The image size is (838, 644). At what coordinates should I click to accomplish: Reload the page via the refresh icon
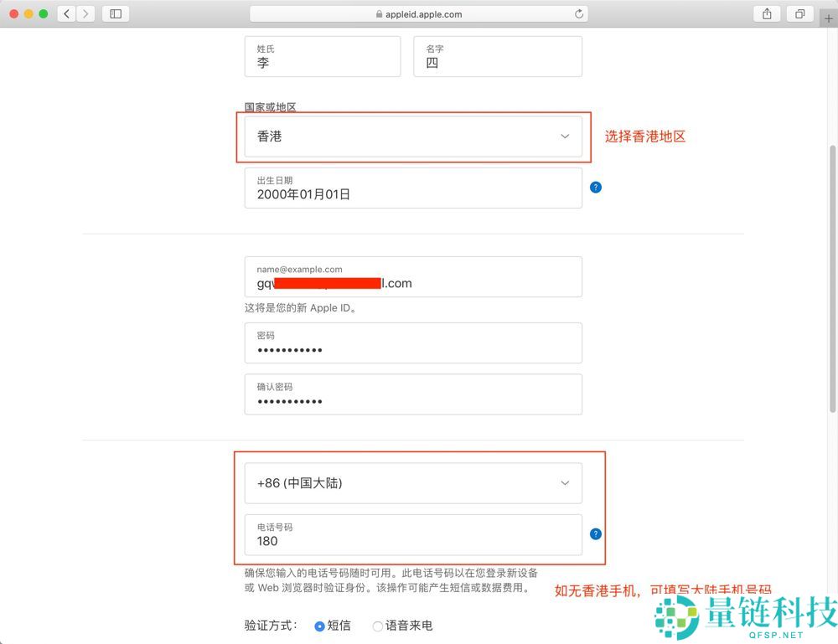pos(578,13)
